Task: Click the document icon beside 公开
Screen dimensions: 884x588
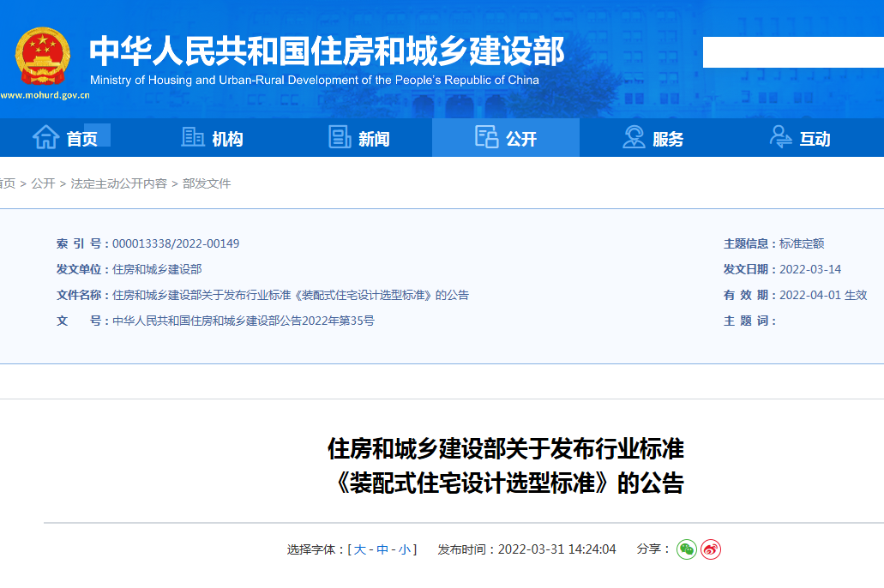Action: coord(486,137)
